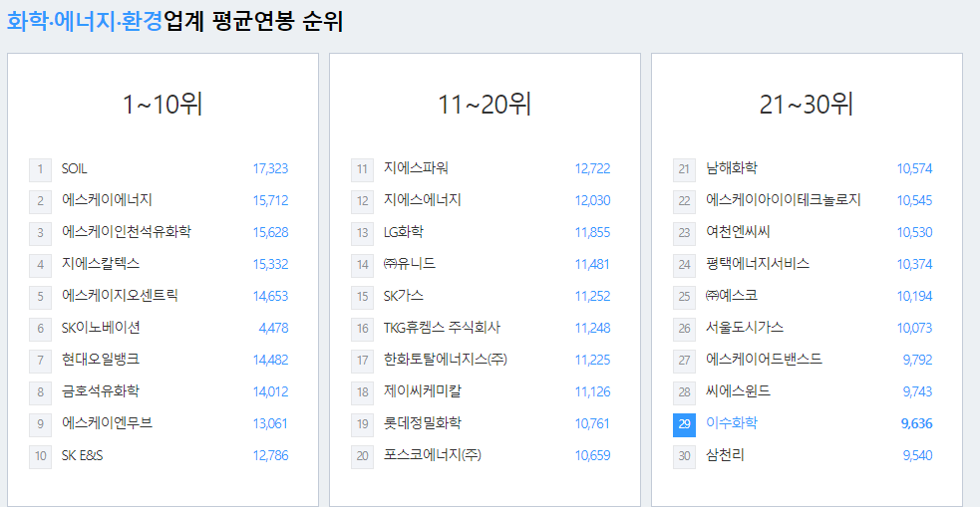The width and height of the screenshot is (980, 507).
Task: Click the 10,574 salary value
Action: pyautogui.click(x=914, y=168)
